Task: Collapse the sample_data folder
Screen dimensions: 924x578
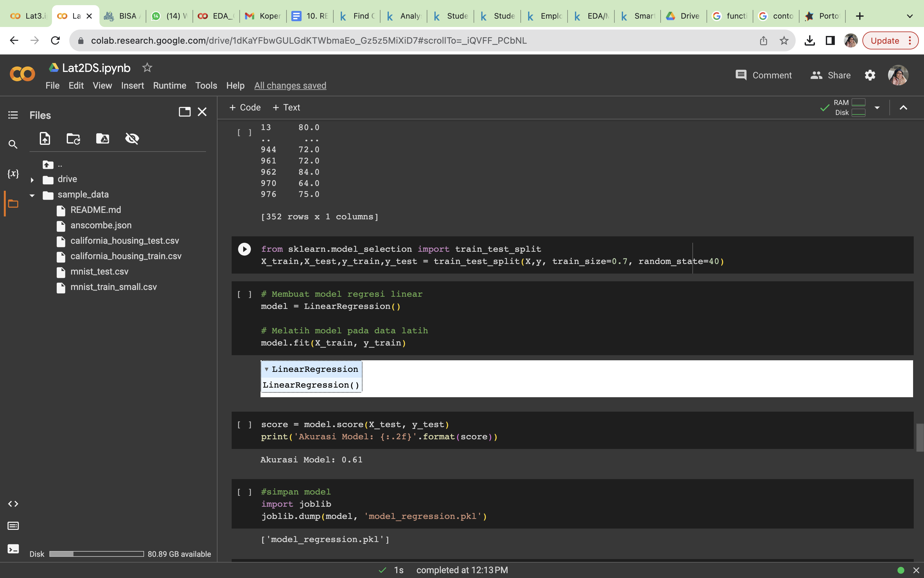Action: click(x=32, y=195)
